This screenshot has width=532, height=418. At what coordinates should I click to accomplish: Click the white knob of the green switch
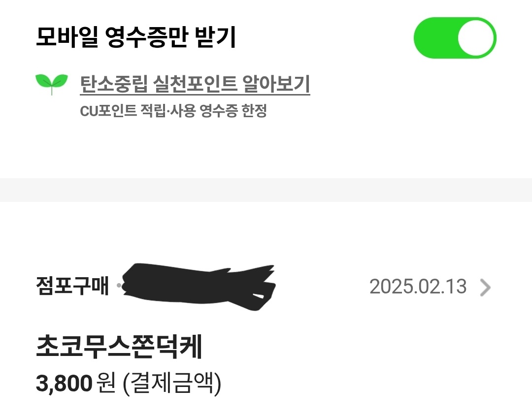point(475,38)
